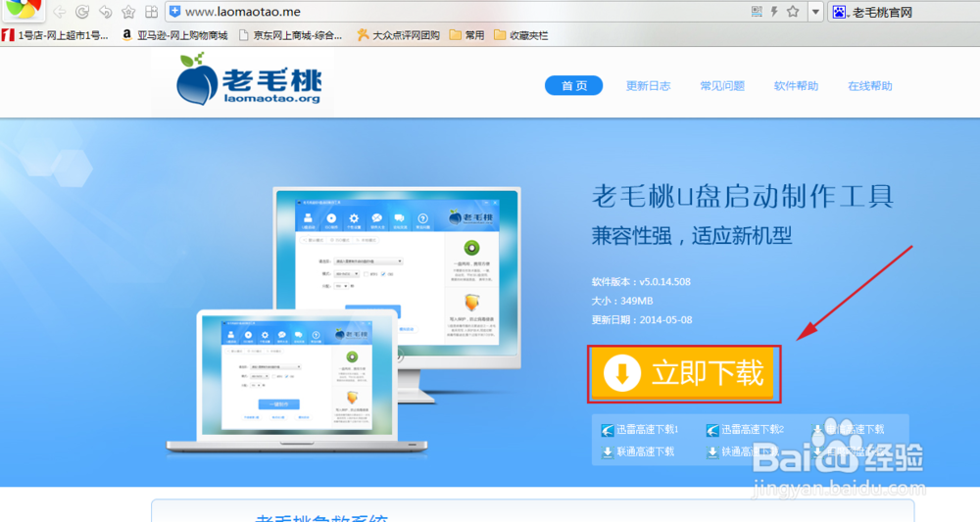Screen dimensions: 980x522
Task: Open the 在线帮助 navigation tab
Action: (x=870, y=86)
